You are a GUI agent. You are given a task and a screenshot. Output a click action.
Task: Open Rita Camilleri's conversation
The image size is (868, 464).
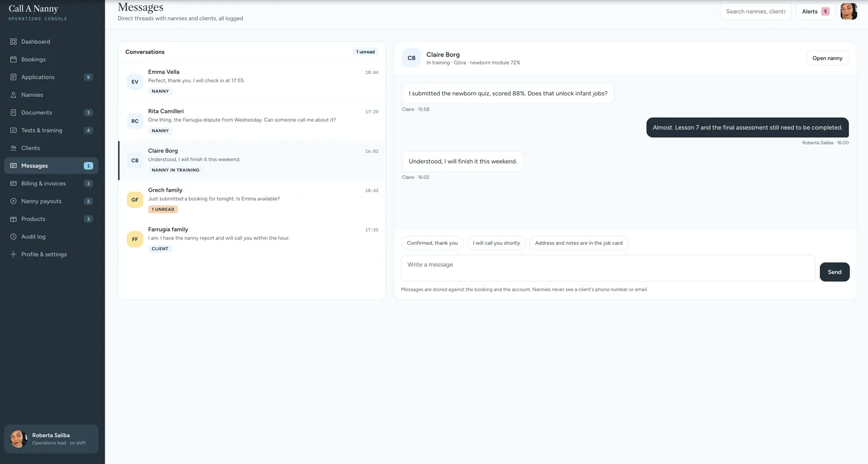tap(252, 121)
